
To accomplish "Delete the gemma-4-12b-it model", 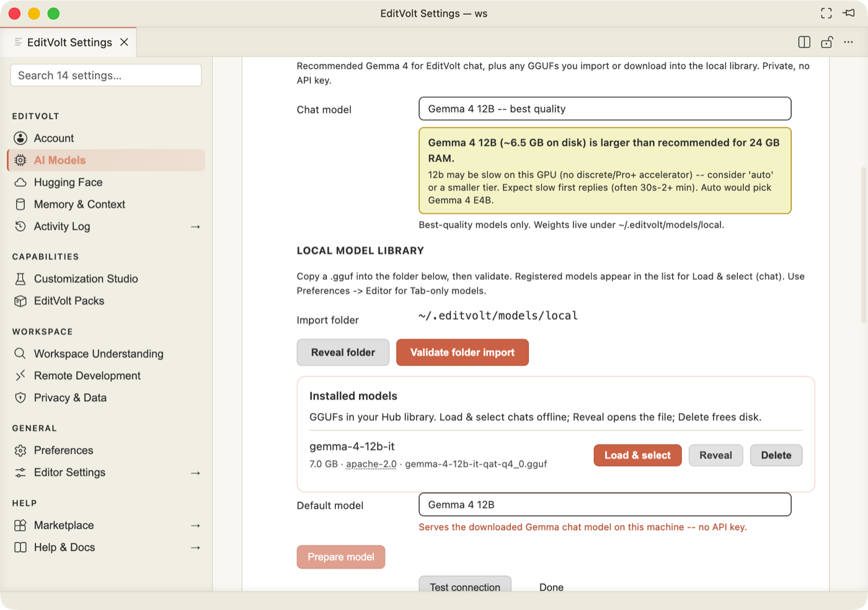I will [776, 455].
